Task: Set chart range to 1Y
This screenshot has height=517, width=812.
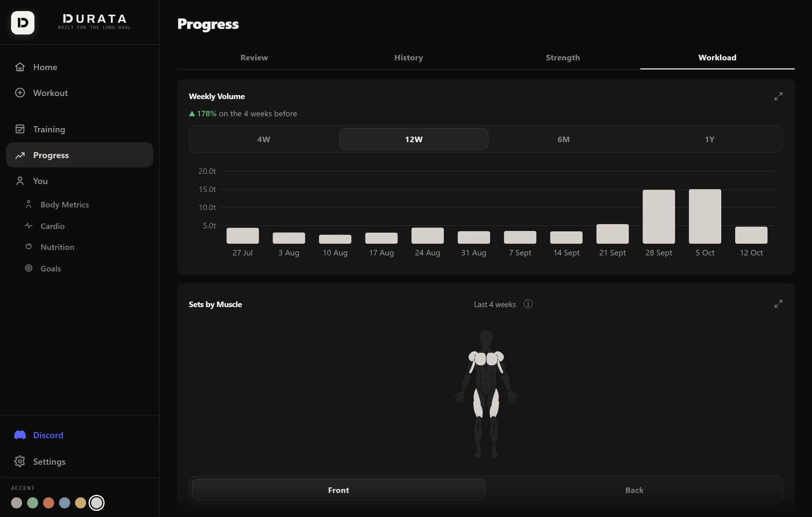Action: click(710, 139)
